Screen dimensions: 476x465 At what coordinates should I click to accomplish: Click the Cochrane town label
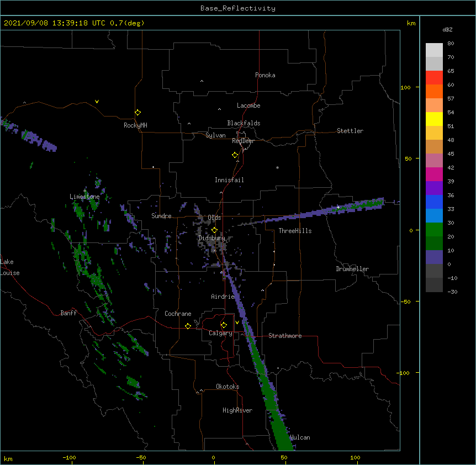(178, 314)
